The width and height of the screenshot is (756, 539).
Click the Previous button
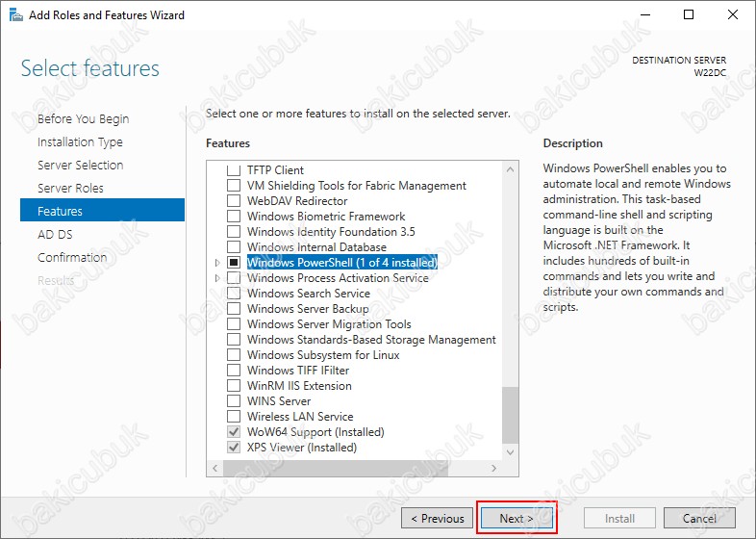pyautogui.click(x=437, y=518)
